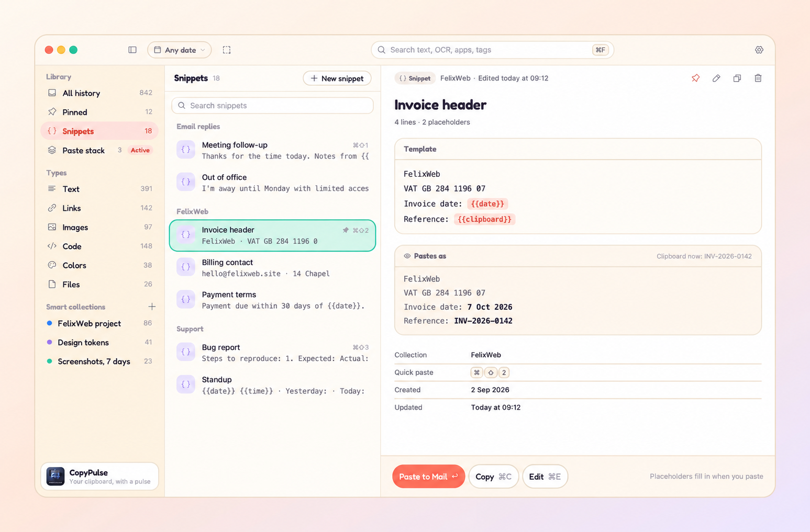Select the Payment terms snippet
Image resolution: width=810 pixels, height=532 pixels.
click(x=272, y=300)
